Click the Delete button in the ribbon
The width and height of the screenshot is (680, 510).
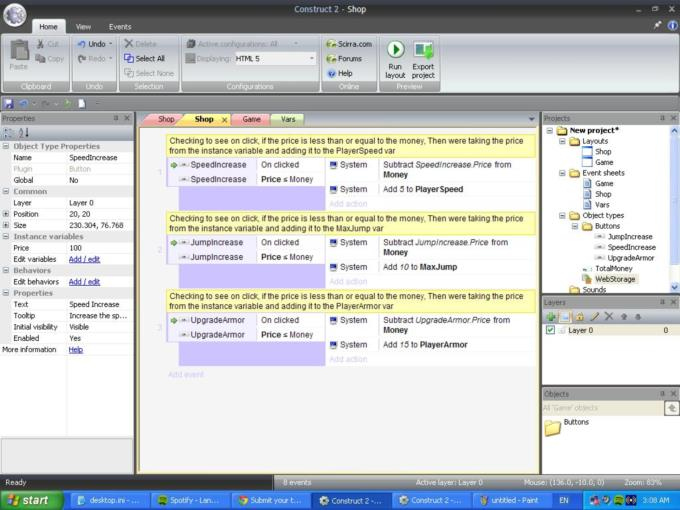pos(141,44)
